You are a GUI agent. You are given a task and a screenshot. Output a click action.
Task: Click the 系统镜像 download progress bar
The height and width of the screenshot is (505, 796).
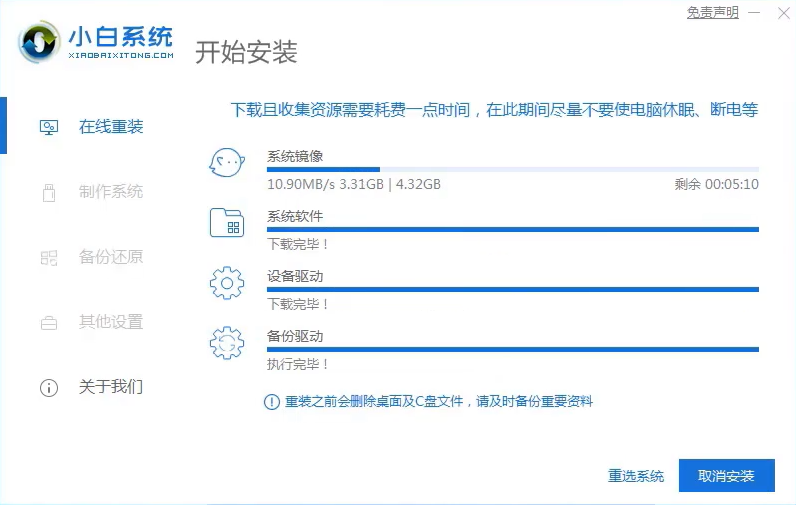point(512,170)
